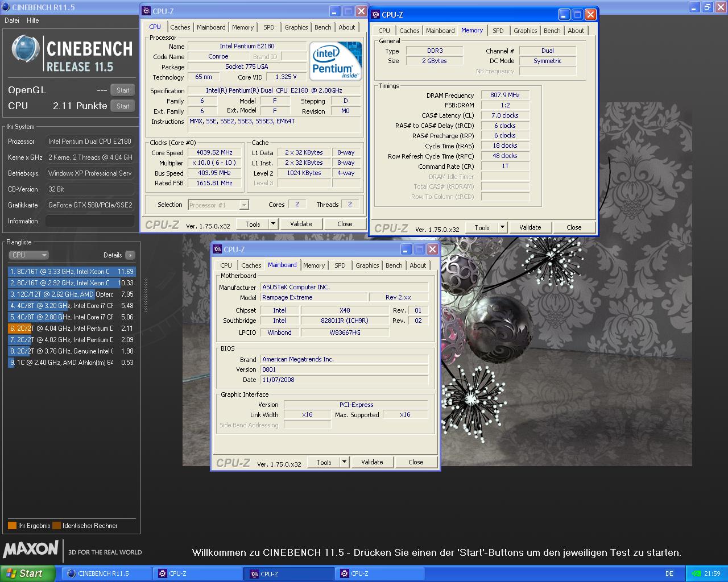This screenshot has width=728, height=582.
Task: Open the Tools dropdown arrow in the Memory window
Action: click(502, 227)
